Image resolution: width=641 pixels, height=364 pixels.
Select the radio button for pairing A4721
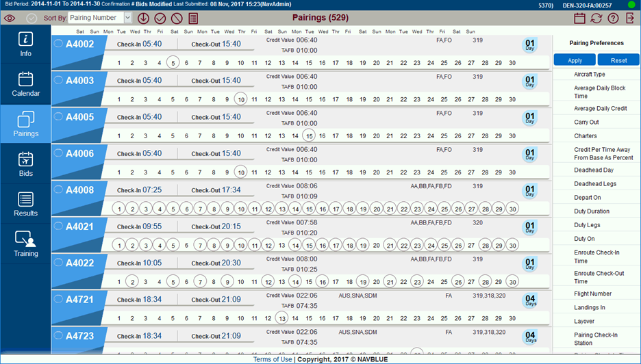[x=58, y=298]
